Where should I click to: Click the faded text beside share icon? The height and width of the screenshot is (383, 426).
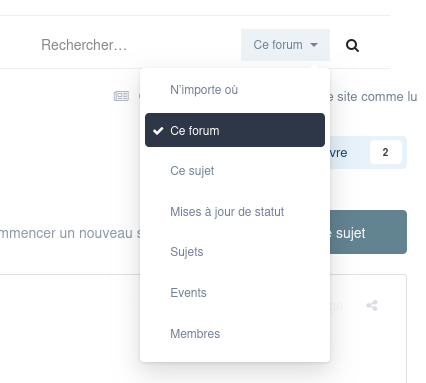[x=336, y=306]
